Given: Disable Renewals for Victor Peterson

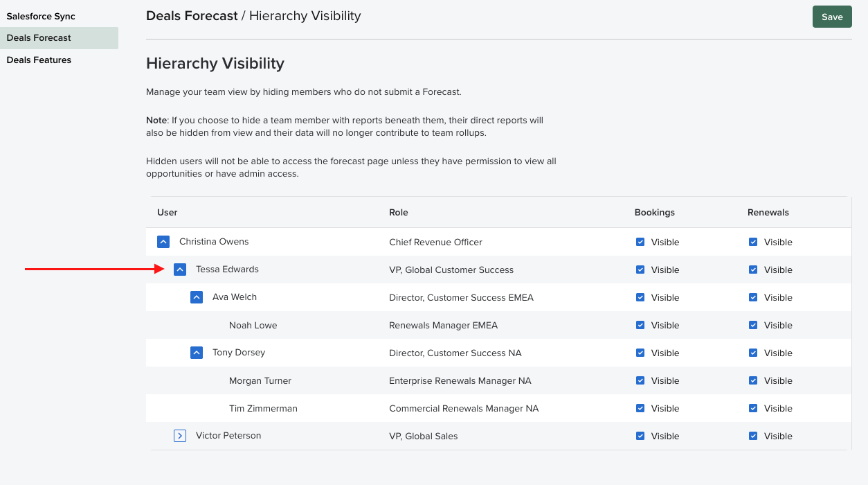Looking at the screenshot, I should pos(753,435).
